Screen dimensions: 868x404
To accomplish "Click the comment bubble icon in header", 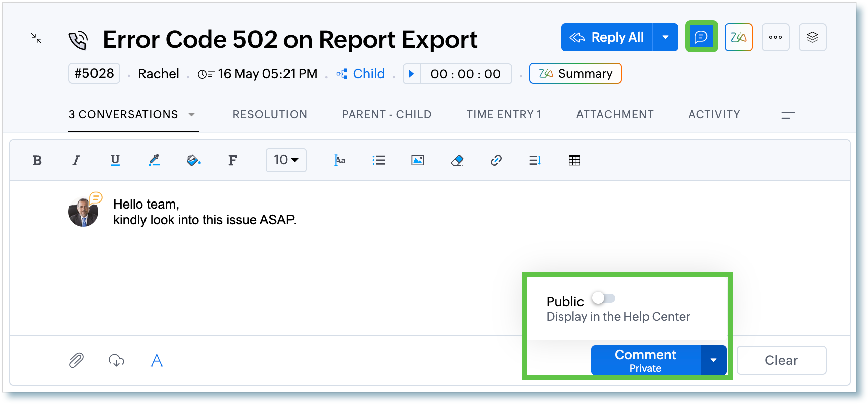I will (x=701, y=37).
